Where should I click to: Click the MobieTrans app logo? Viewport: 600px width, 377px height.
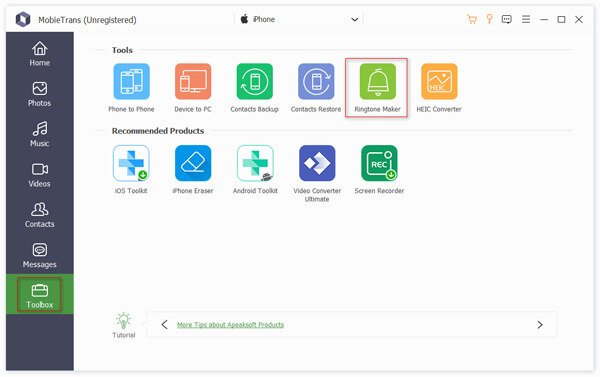pyautogui.click(x=23, y=19)
